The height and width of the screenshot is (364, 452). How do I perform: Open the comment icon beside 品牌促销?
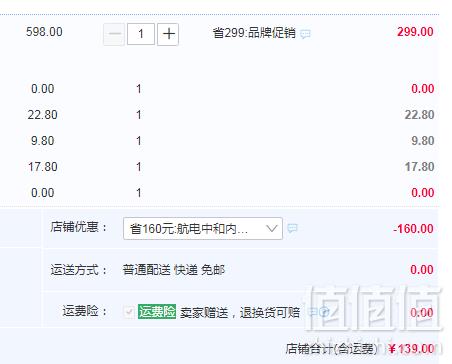(x=305, y=34)
